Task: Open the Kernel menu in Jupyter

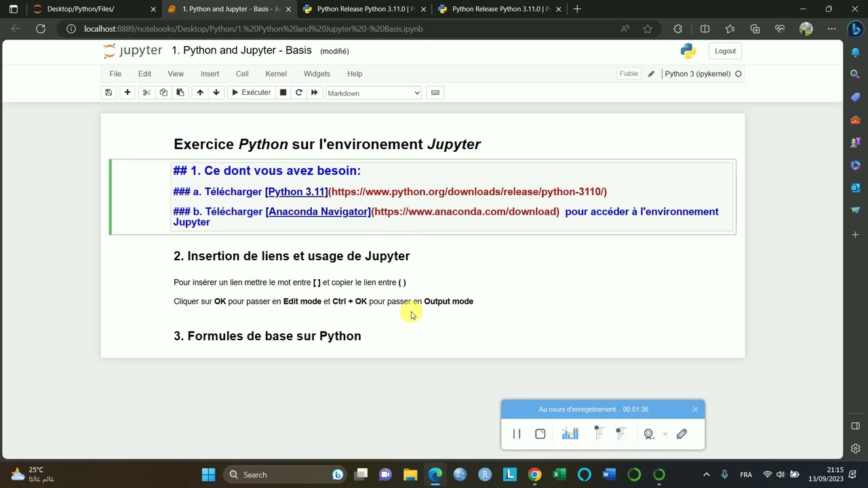Action: tap(276, 74)
